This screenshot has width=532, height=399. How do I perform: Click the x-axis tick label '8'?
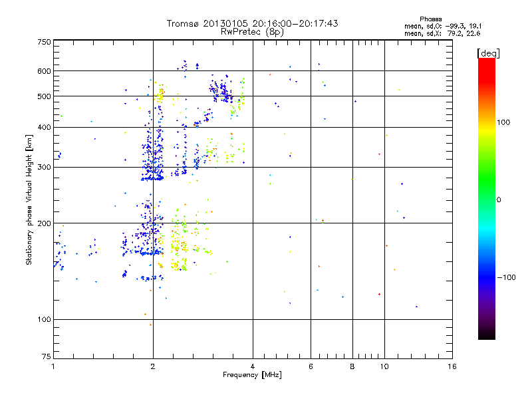pyautogui.click(x=352, y=366)
